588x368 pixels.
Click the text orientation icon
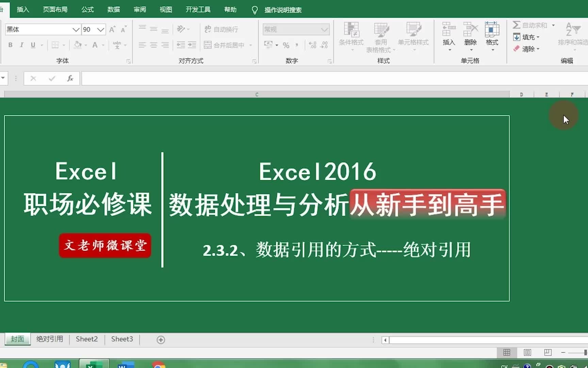click(181, 29)
